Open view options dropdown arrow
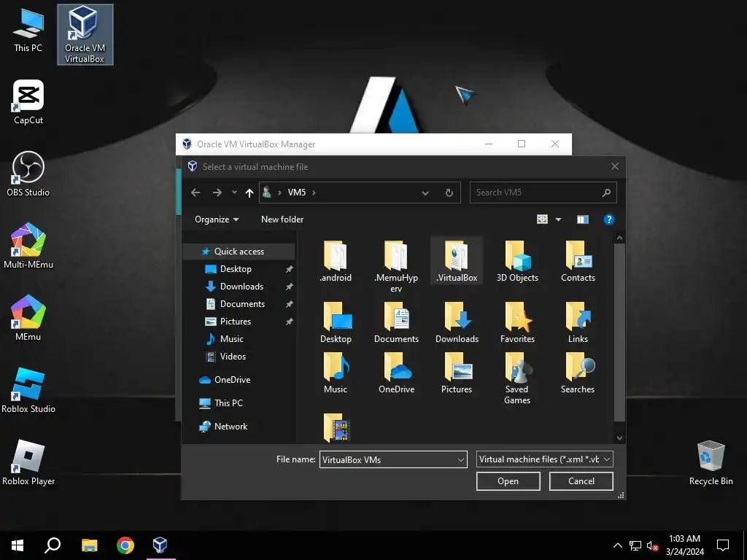The height and width of the screenshot is (560, 747). [558, 219]
